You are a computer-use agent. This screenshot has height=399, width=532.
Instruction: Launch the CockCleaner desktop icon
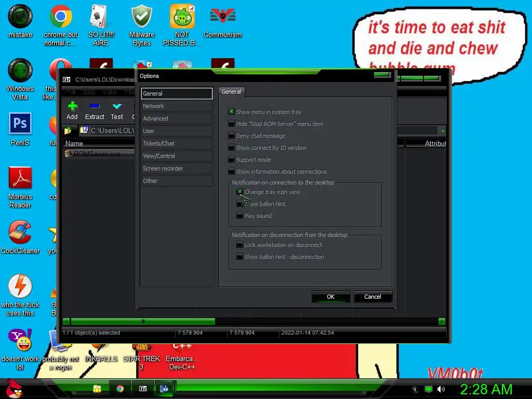coord(20,237)
